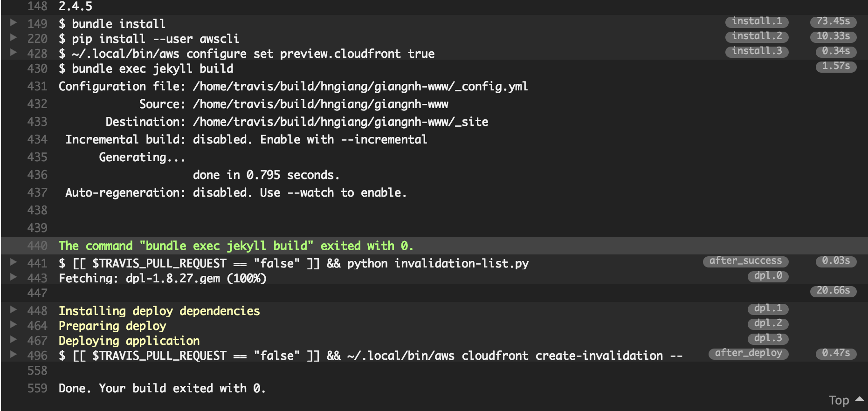Select line number 433
This screenshot has width=868, height=411.
coord(37,122)
